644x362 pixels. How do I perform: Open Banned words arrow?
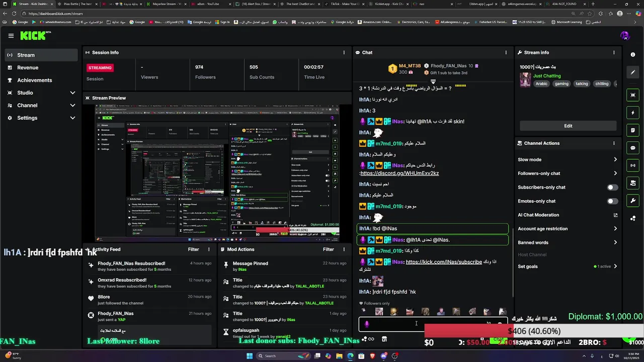[x=615, y=243]
